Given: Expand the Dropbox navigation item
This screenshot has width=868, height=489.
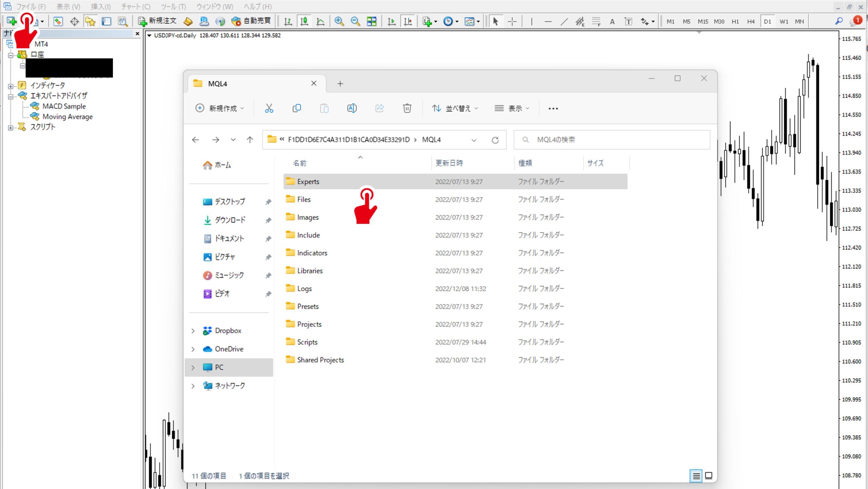Looking at the screenshot, I should (x=193, y=331).
